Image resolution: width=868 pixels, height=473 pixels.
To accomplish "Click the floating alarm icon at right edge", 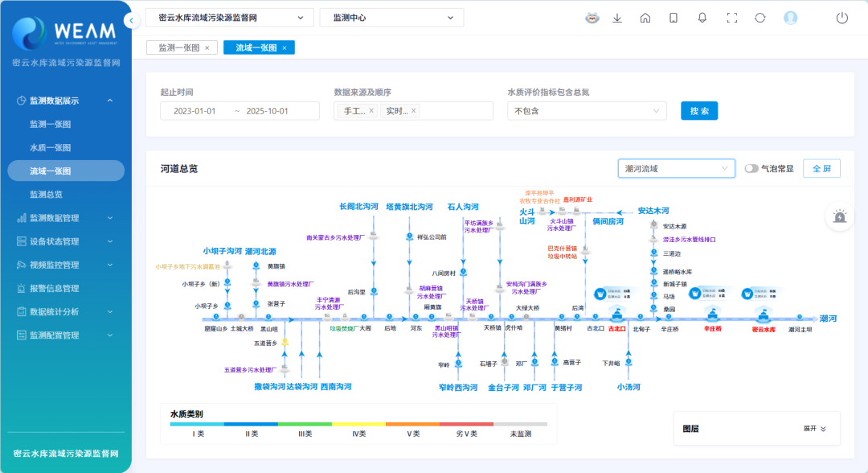I will click(x=841, y=216).
